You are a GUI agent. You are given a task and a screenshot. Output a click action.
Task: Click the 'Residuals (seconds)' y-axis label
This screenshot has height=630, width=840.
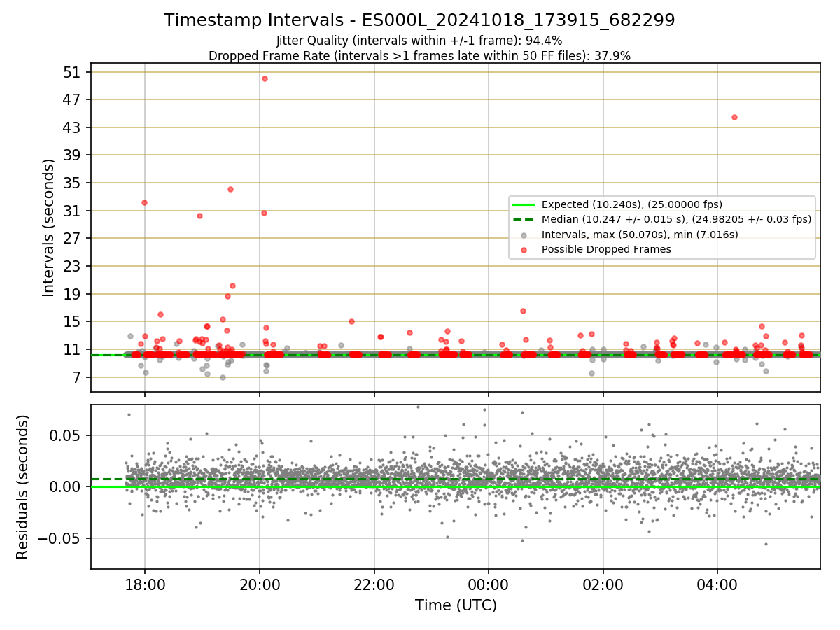tap(22, 487)
